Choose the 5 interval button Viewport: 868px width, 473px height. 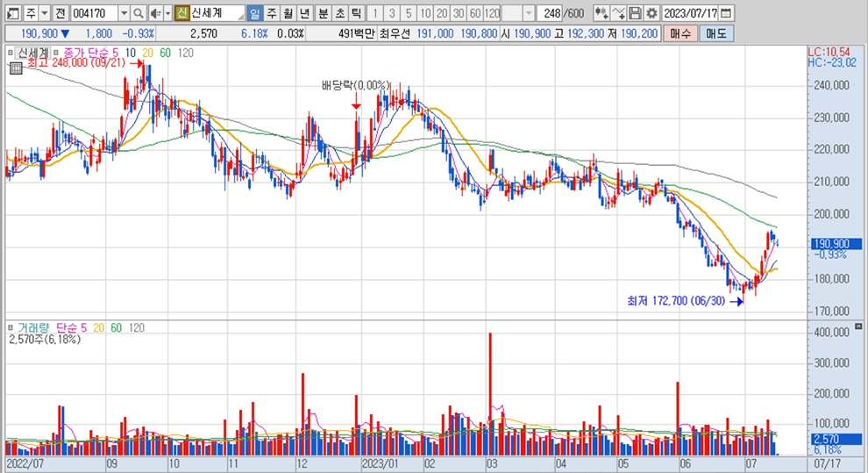[x=408, y=13]
